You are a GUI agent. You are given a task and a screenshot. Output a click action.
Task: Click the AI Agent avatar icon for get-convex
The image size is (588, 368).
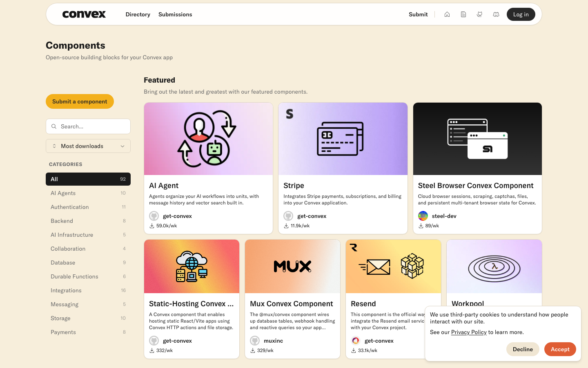154,216
